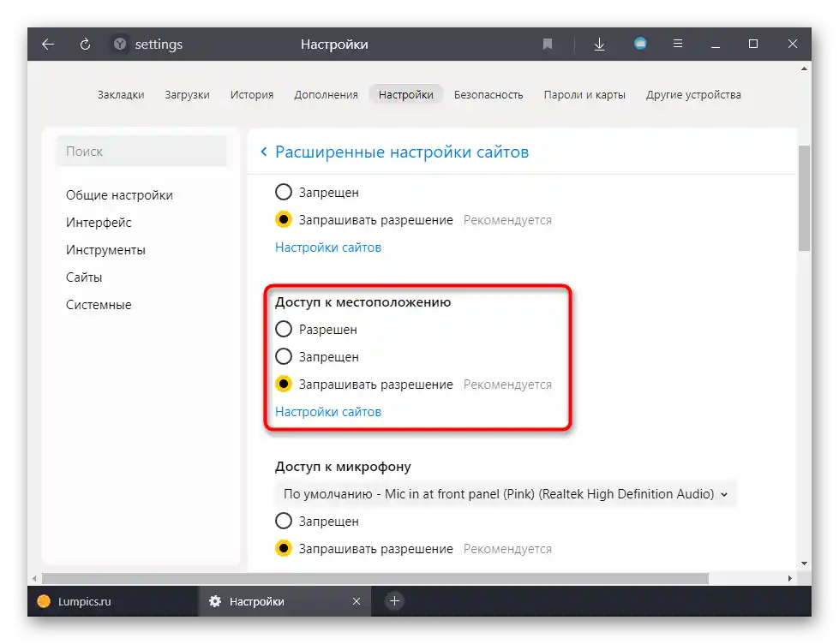Click the Доступ к микрофону heading
The image size is (839, 644).
[343, 467]
